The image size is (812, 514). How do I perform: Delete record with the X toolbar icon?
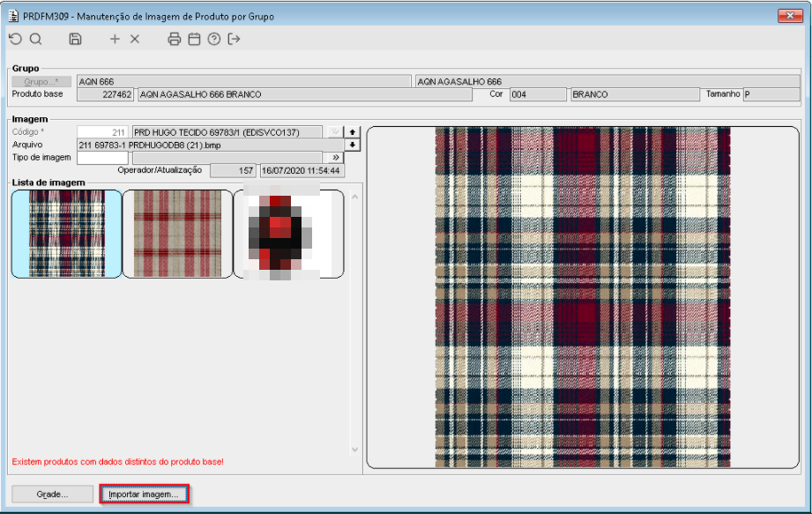click(x=135, y=39)
